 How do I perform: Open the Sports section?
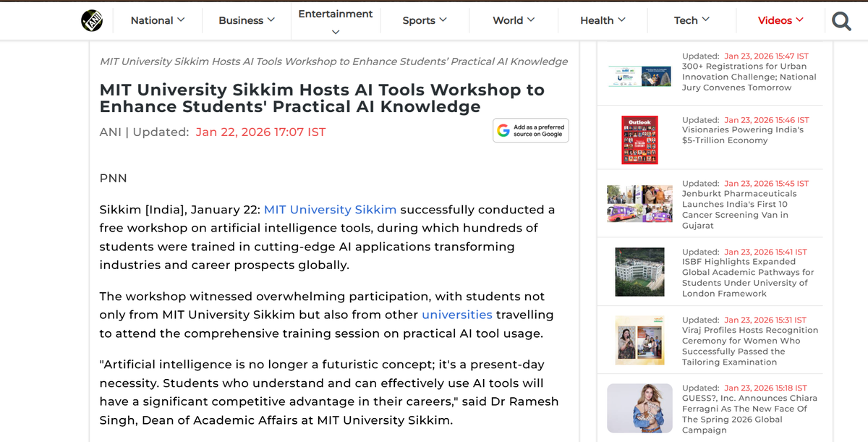[x=419, y=20]
